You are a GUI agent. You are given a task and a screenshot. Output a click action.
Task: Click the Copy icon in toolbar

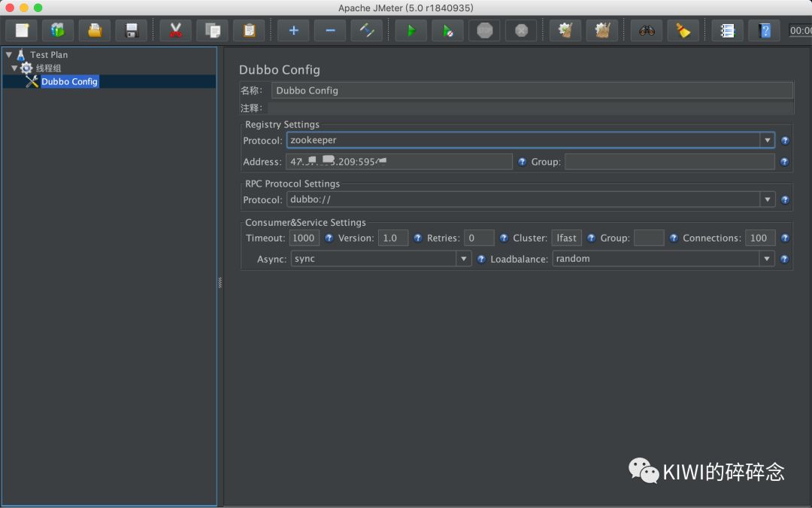click(x=212, y=31)
